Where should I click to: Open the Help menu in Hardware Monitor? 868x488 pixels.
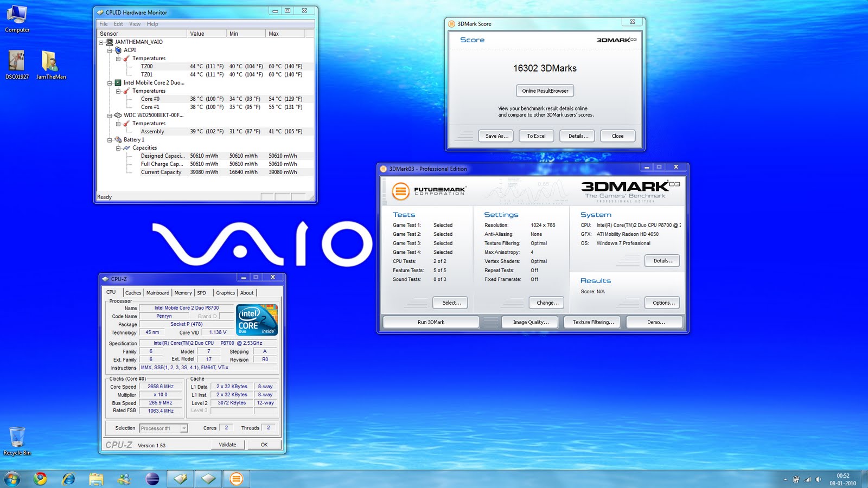(152, 24)
